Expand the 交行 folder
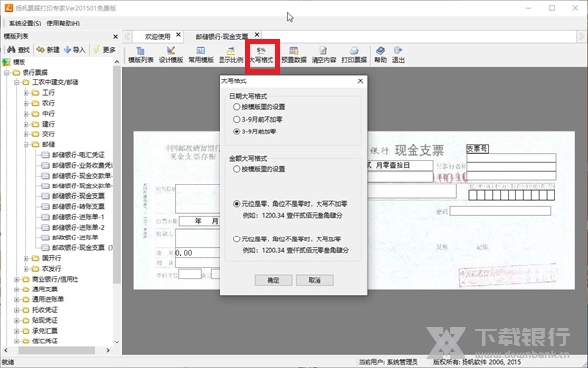Screen dimensions: 588x368 pyautogui.click(x=25, y=134)
